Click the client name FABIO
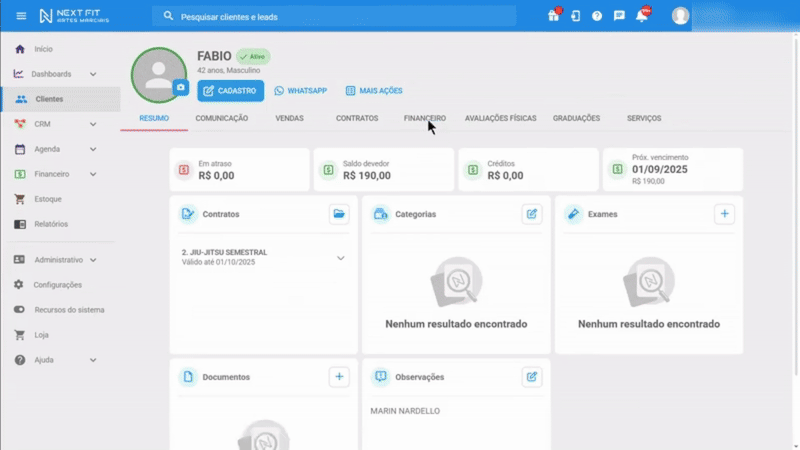This screenshot has height=450, width=800. pos(214,56)
